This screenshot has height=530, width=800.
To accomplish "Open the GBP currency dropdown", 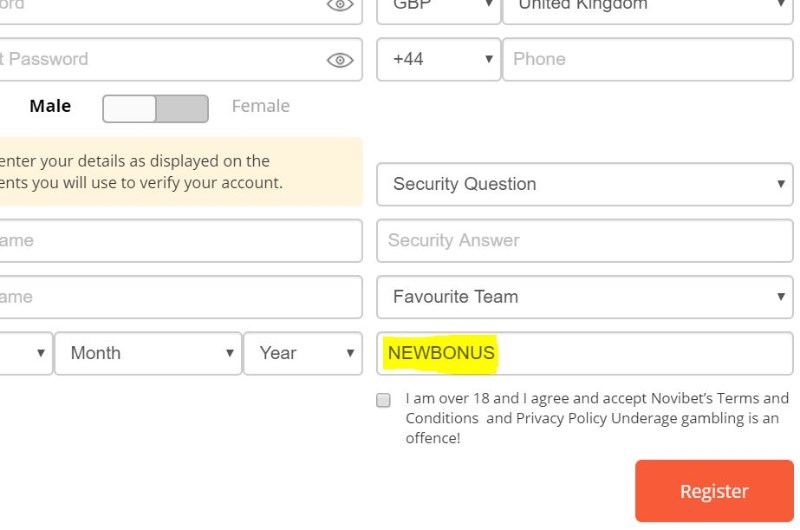I will click(x=438, y=11).
